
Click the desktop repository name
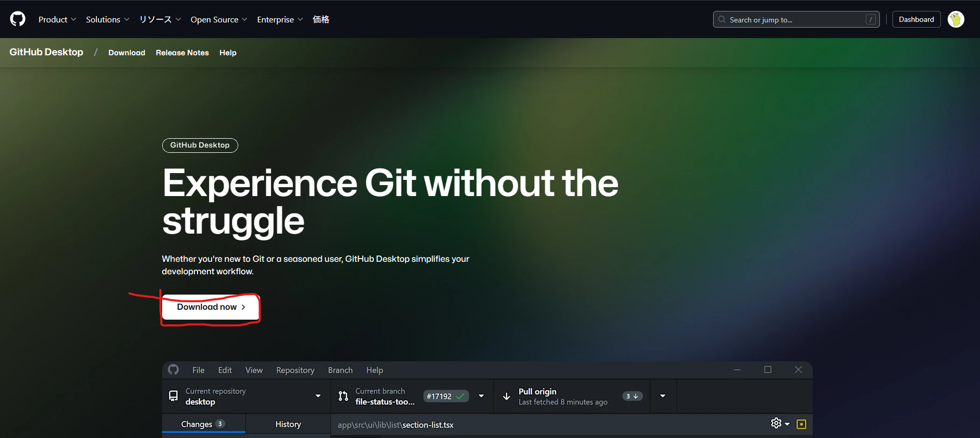(x=200, y=402)
